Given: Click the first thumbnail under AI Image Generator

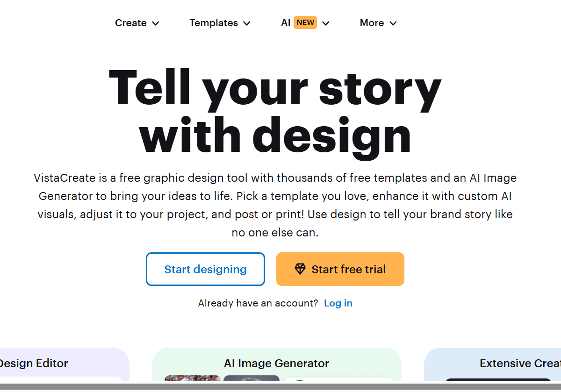Looking at the screenshot, I should [193, 379].
